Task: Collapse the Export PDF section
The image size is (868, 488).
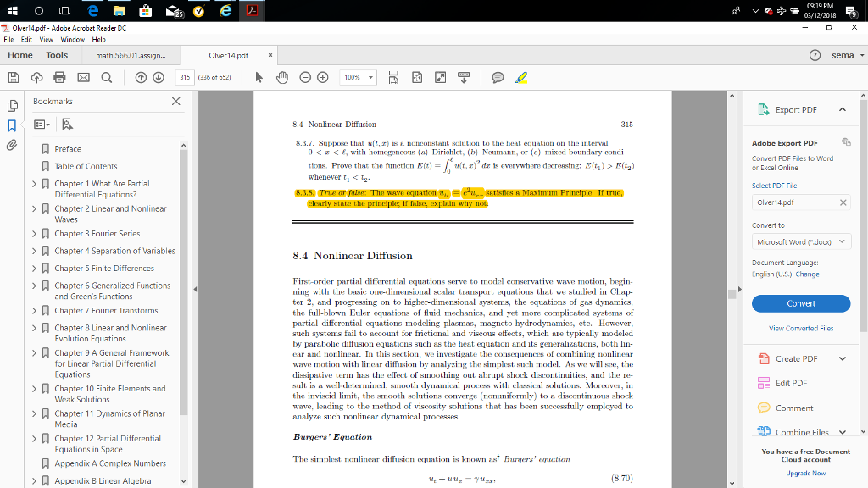Action: click(843, 109)
